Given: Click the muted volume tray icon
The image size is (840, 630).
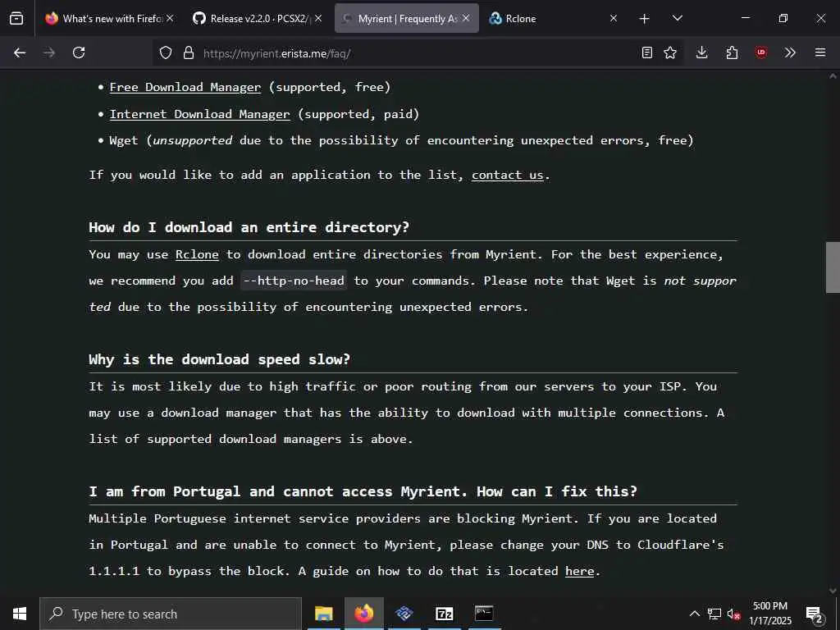Looking at the screenshot, I should coord(733,614).
